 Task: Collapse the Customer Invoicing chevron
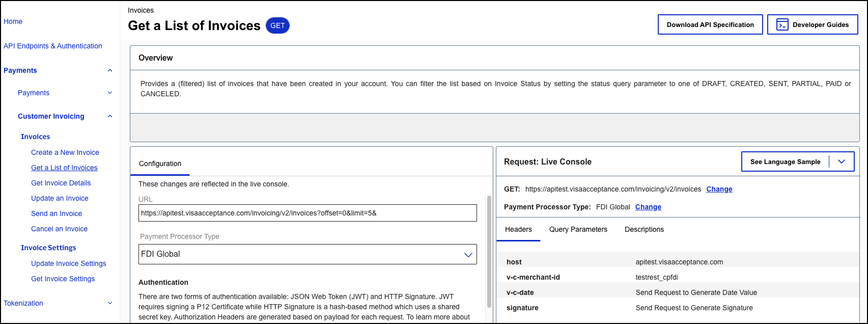pos(110,116)
